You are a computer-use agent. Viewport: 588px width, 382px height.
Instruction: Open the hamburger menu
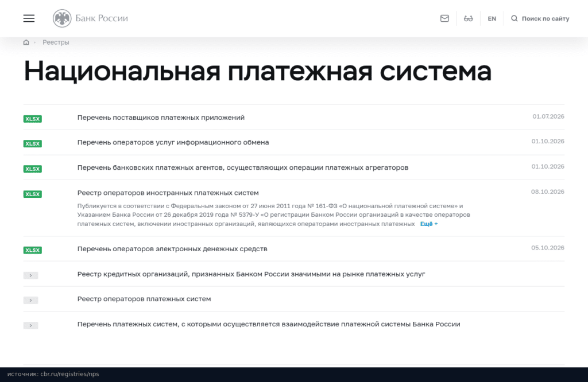(29, 18)
